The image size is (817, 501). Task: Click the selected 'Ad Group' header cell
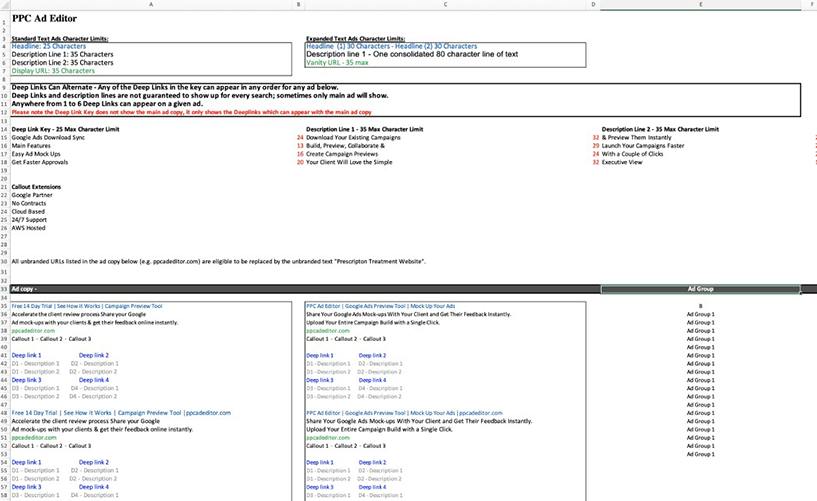[700, 289]
